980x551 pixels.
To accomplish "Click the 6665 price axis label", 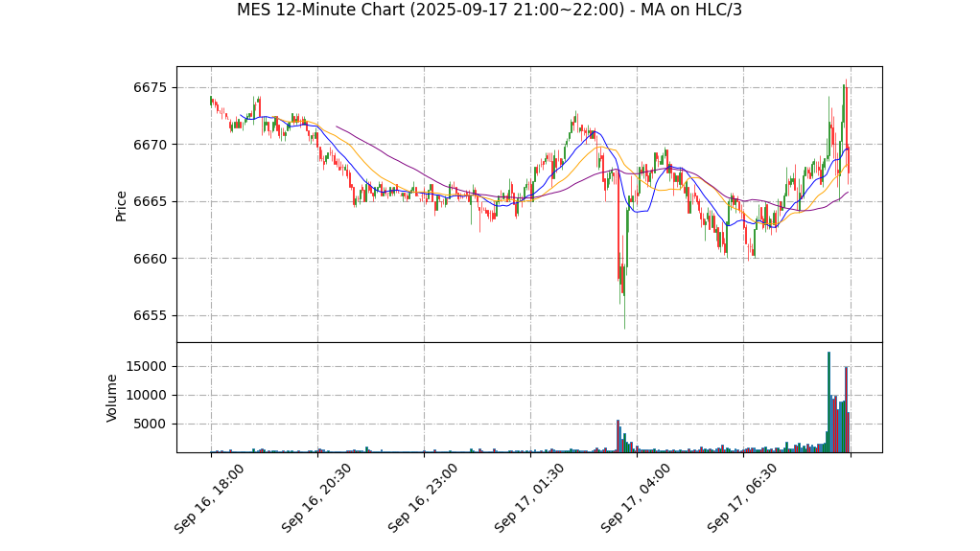I will point(151,202).
